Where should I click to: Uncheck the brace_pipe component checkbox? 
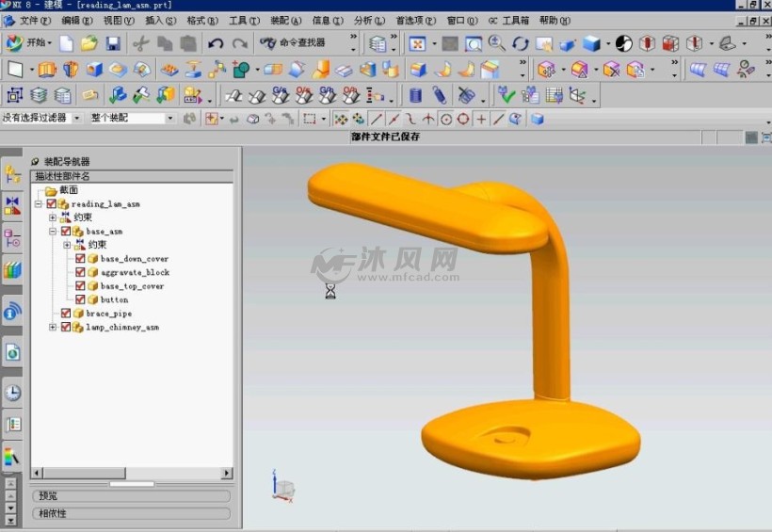(x=66, y=314)
